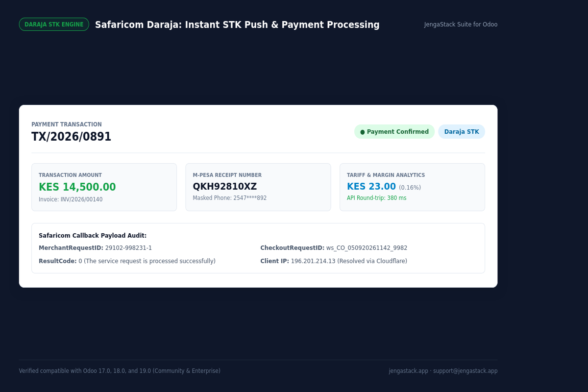
Task: Click the M-PESA RECEIPT NUMBER label
Action: [x=227, y=175]
